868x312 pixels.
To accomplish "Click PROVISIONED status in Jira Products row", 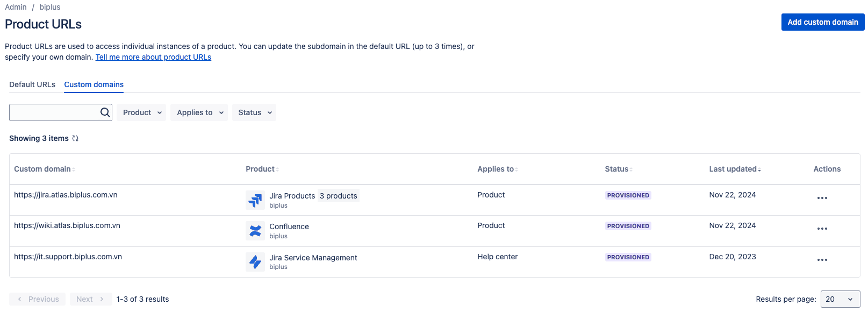I will coord(628,195).
